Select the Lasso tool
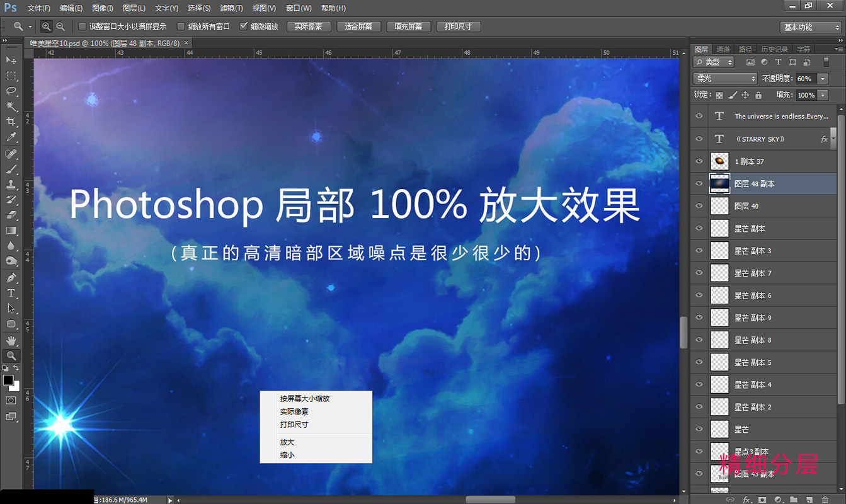The image size is (846, 504). tap(11, 91)
